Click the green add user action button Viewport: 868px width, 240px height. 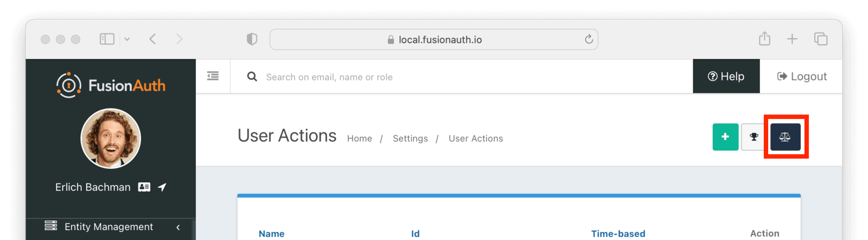pos(725,137)
